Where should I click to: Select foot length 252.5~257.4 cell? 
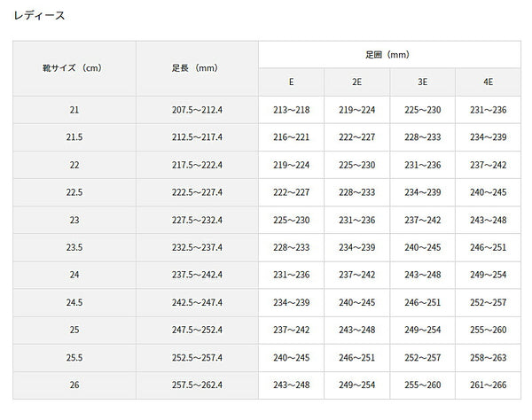pos(197,358)
